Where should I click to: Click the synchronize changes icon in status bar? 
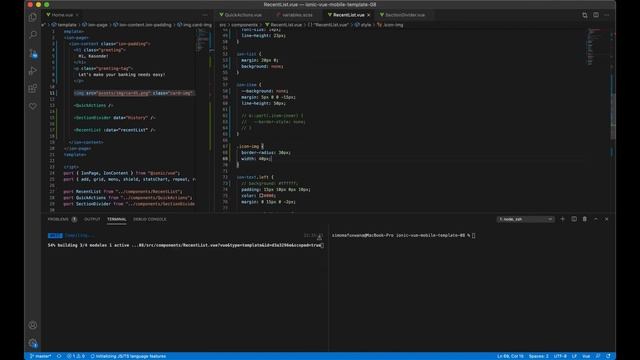(x=59, y=356)
